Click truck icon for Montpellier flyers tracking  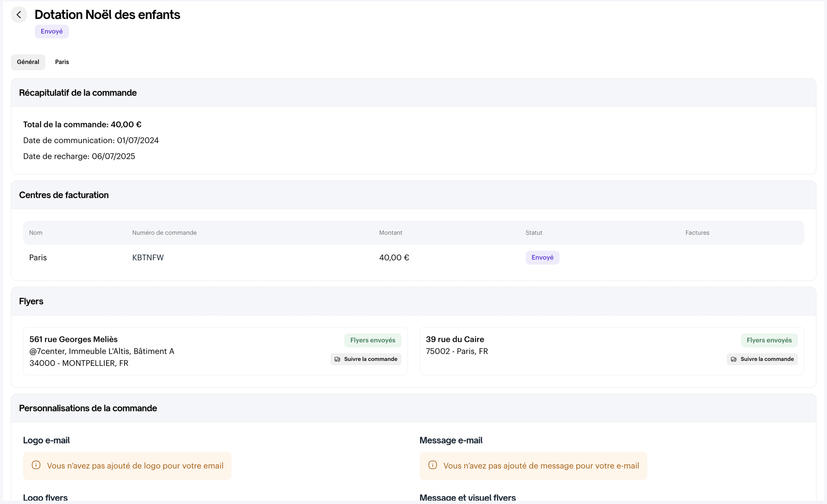(337, 359)
